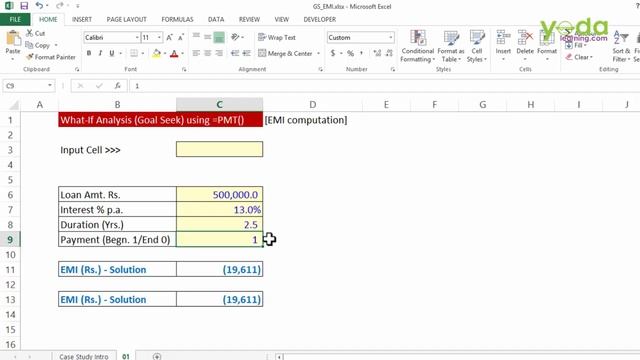Open Sort & Filter menu

pos(621,46)
